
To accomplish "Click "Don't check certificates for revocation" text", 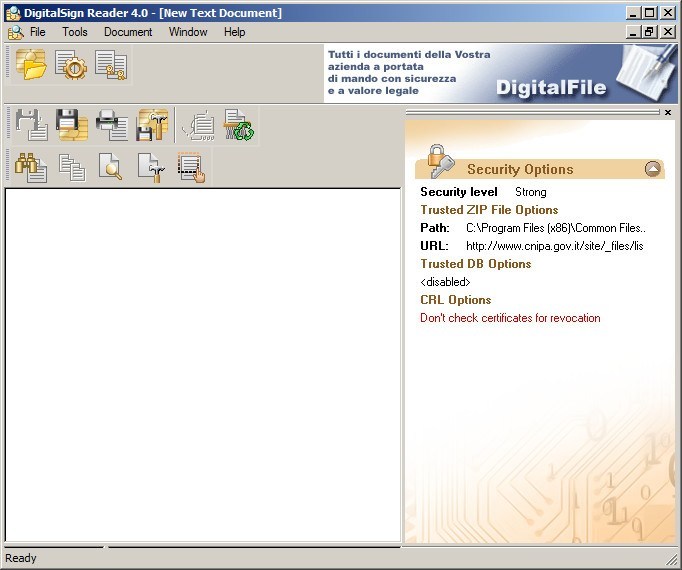I will pos(510,318).
